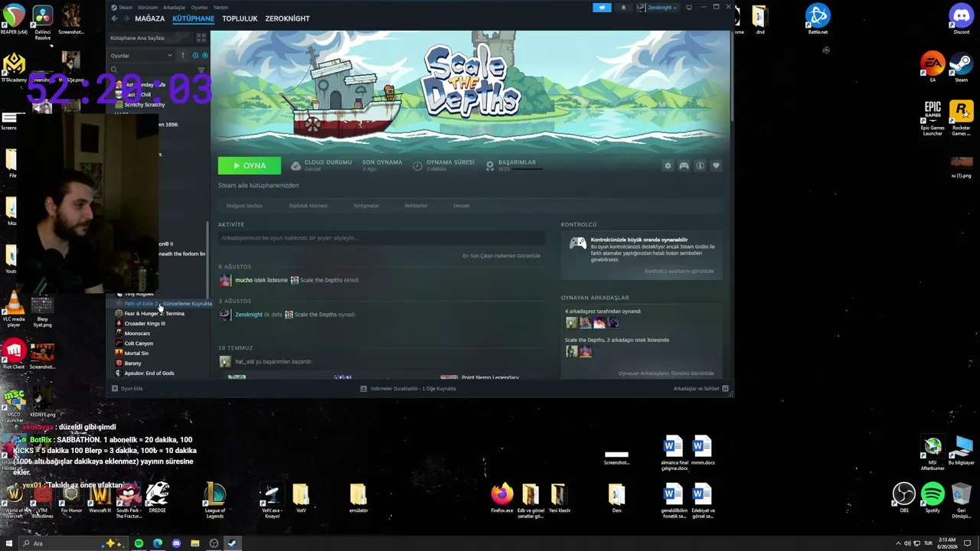Open Discord desktop shortcut

[x=961, y=18]
